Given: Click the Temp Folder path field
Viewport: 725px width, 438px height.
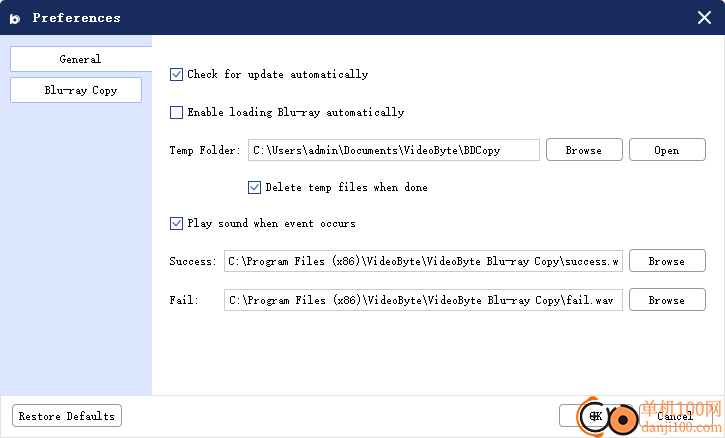Looking at the screenshot, I should 393,150.
